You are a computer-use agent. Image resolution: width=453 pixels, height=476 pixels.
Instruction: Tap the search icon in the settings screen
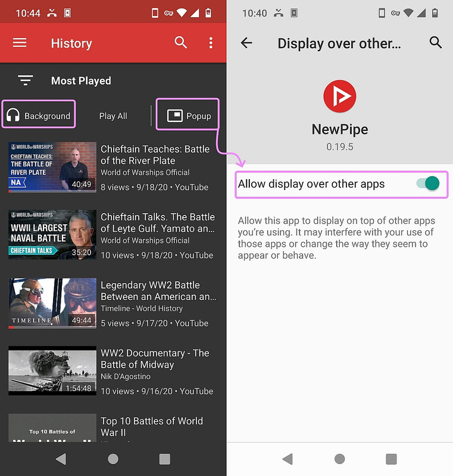pos(435,42)
